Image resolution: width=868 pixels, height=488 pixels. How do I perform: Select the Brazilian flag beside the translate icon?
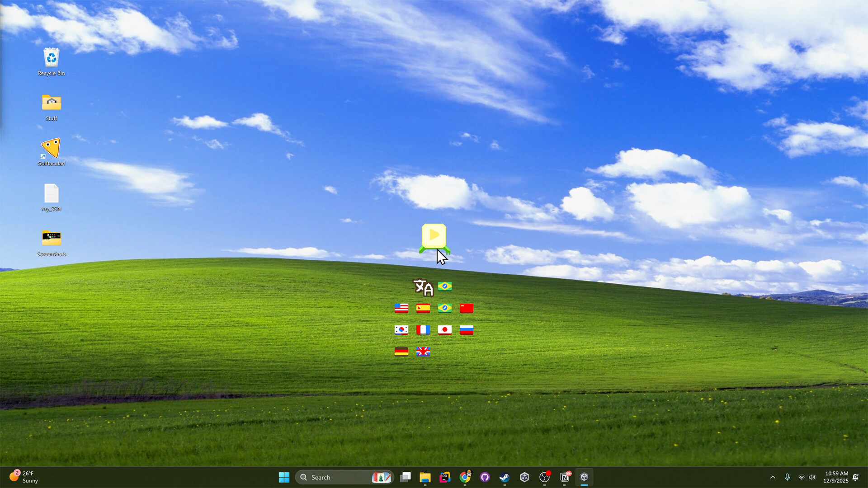click(x=444, y=286)
